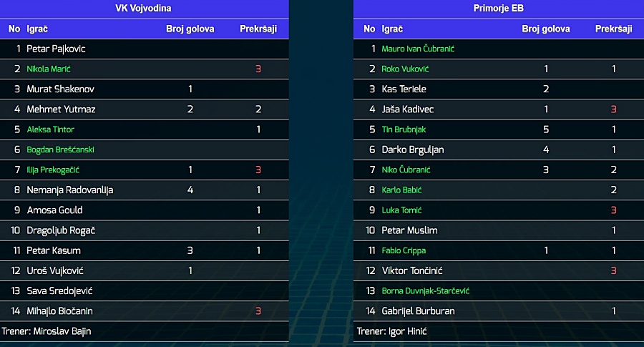Select Vojvodina's Broj golova column header

190,29
